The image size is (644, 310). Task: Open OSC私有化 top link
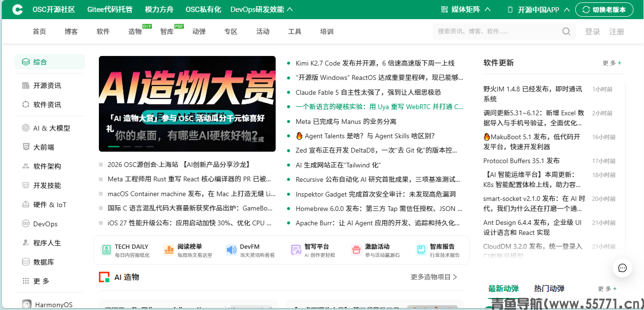(203, 10)
